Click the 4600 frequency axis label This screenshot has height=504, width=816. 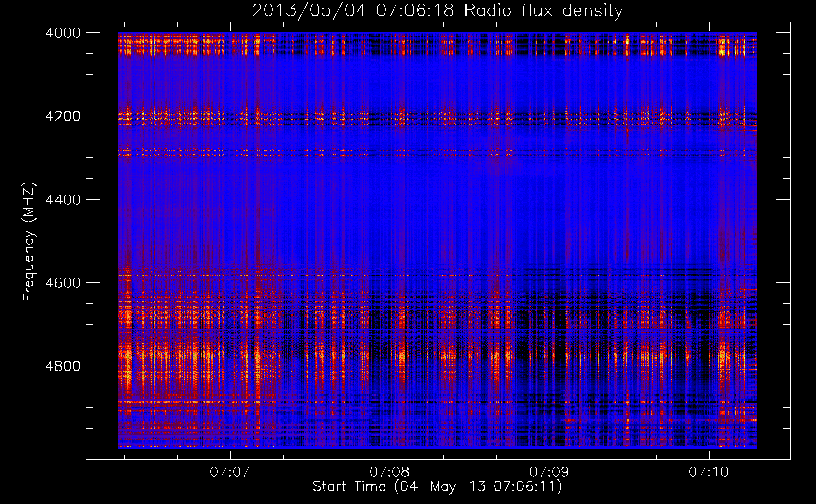[63, 283]
